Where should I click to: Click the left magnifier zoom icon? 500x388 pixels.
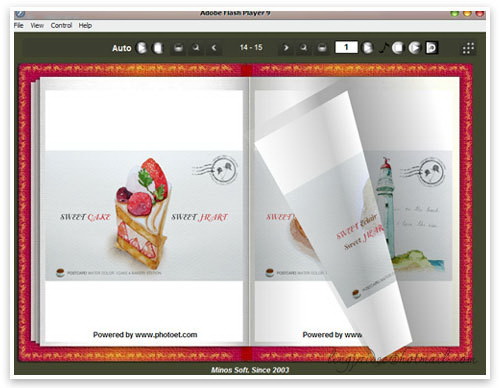pyautogui.click(x=196, y=48)
